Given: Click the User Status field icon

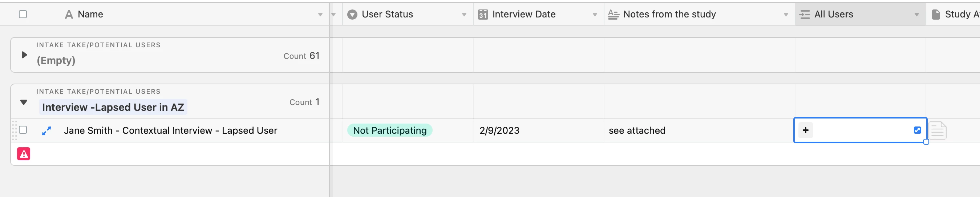Looking at the screenshot, I should 352,15.
